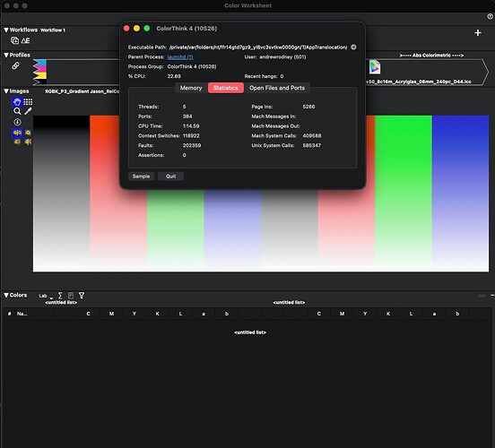Click the K column header in right list

tap(388, 314)
